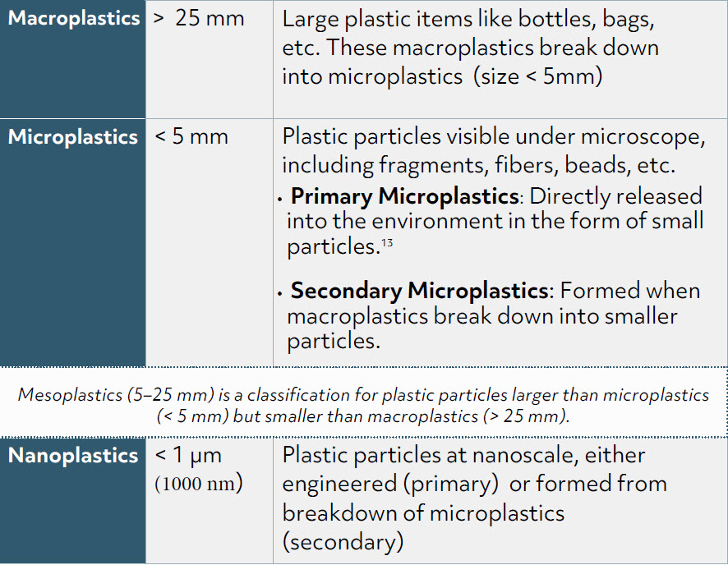This screenshot has height=565, width=728.
Task: Open footnote reference 13
Action: pos(386,242)
